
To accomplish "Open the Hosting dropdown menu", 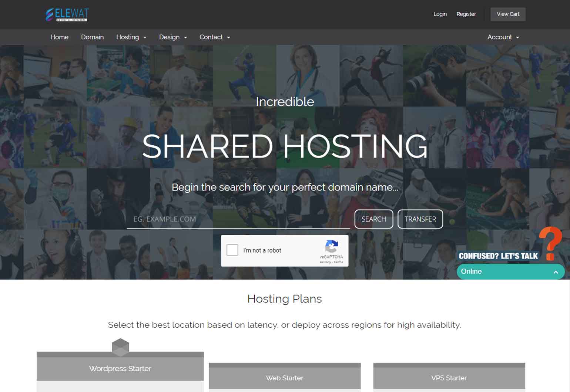I will (131, 37).
